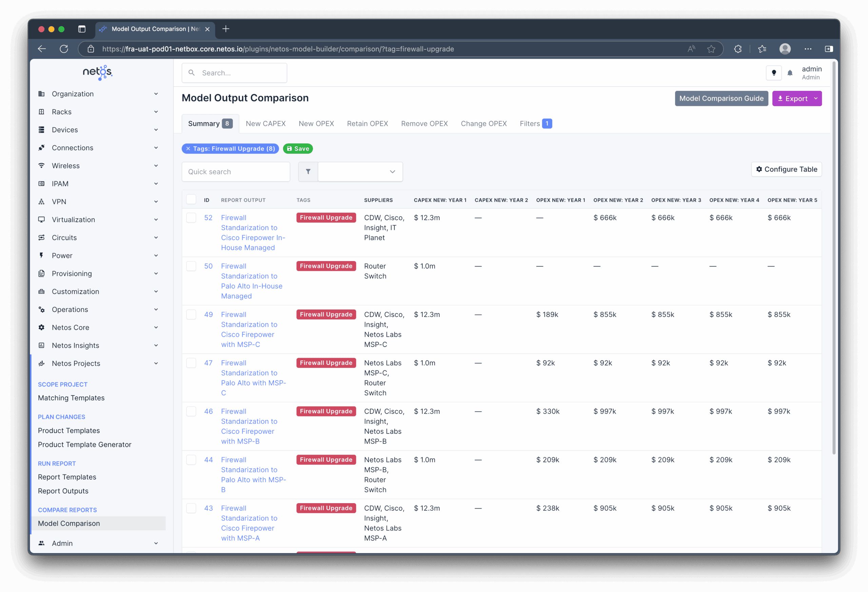Click the Netos Insights chart icon
This screenshot has height=592, width=868.
pos(41,346)
